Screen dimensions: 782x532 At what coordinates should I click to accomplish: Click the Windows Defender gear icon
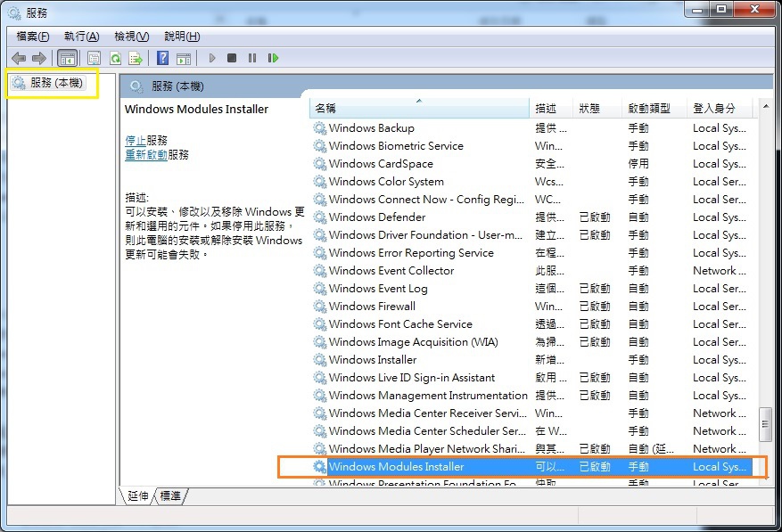[320, 217]
